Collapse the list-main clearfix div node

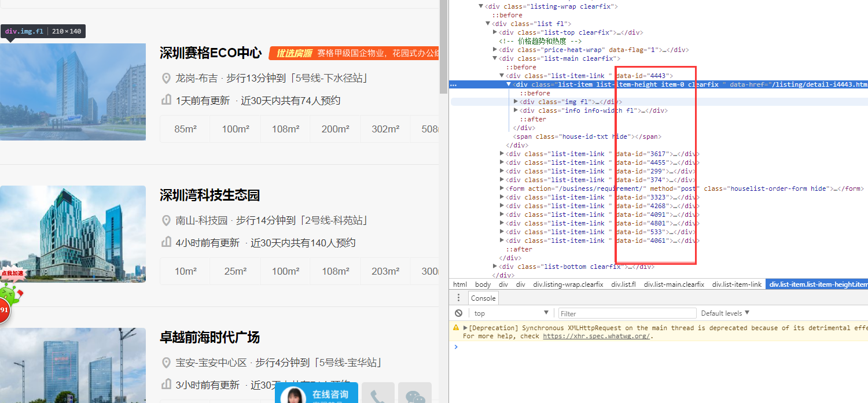[494, 58]
